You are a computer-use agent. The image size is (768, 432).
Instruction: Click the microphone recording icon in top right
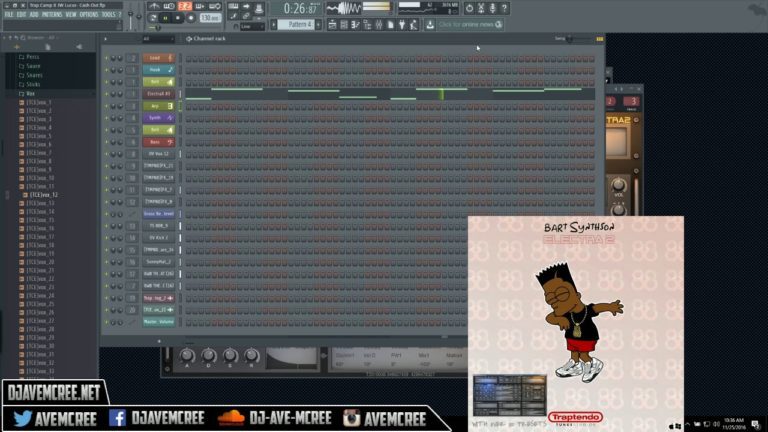point(493,8)
